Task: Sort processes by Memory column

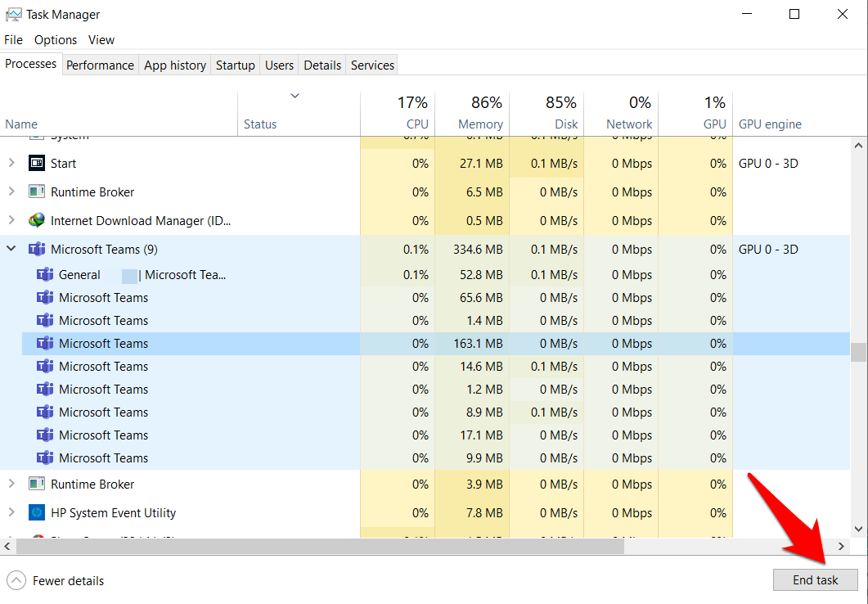Action: point(480,124)
